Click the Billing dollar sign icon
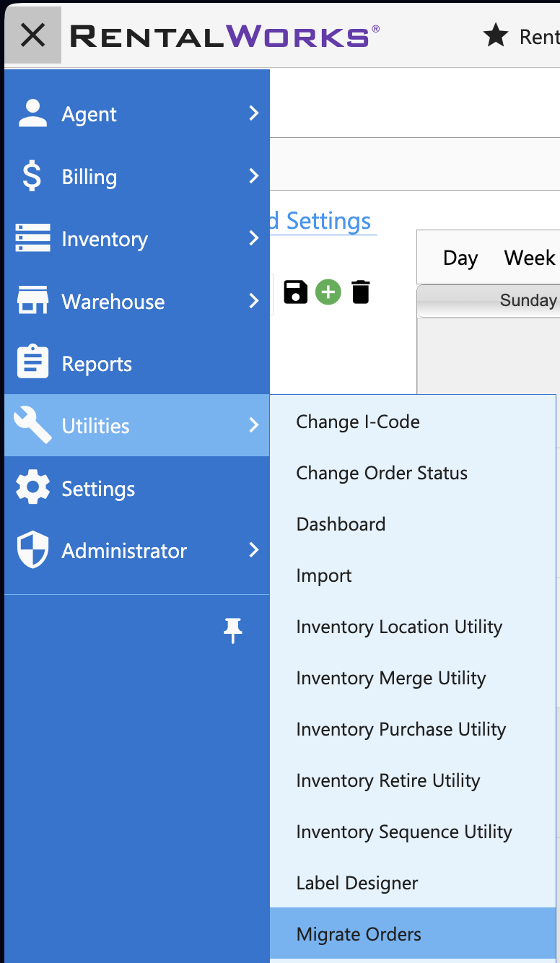This screenshot has width=560, height=963. (x=32, y=176)
